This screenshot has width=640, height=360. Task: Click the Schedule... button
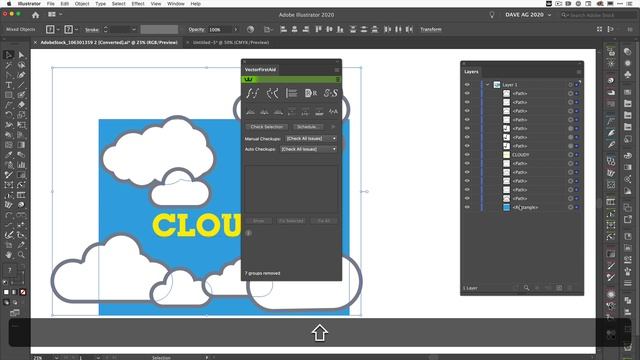coord(307,127)
